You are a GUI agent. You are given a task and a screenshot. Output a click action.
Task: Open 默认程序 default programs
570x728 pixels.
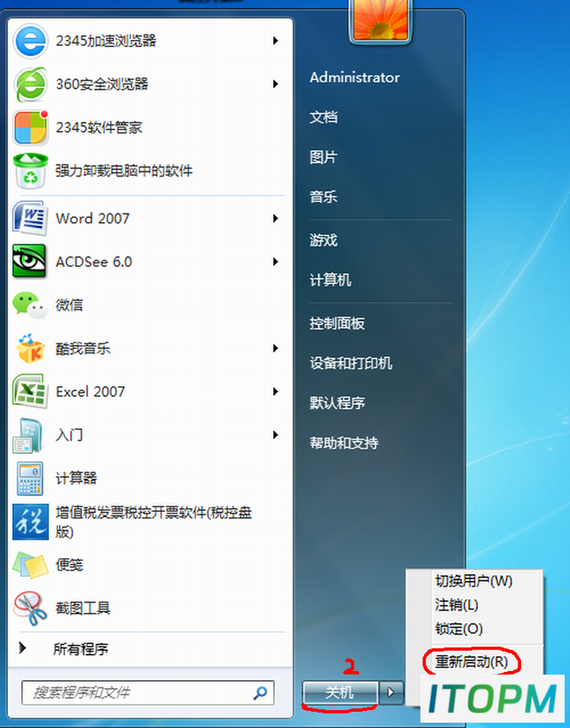coord(338,403)
